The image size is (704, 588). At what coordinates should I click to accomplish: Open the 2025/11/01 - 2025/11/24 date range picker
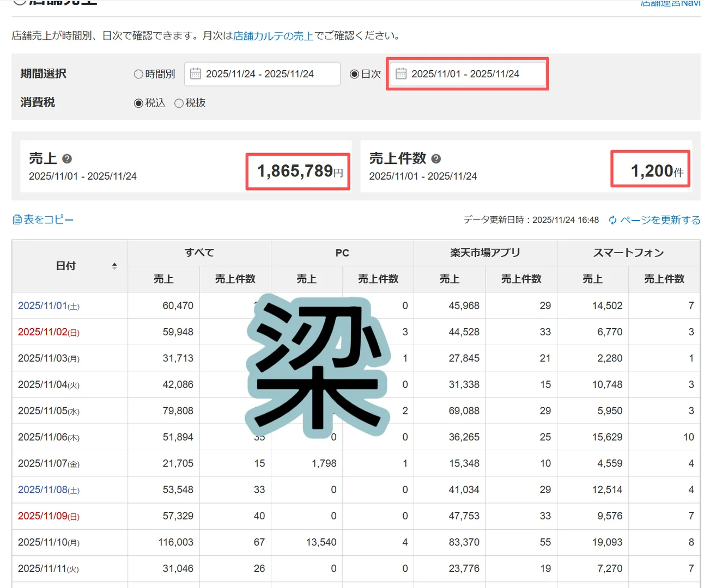click(x=468, y=73)
